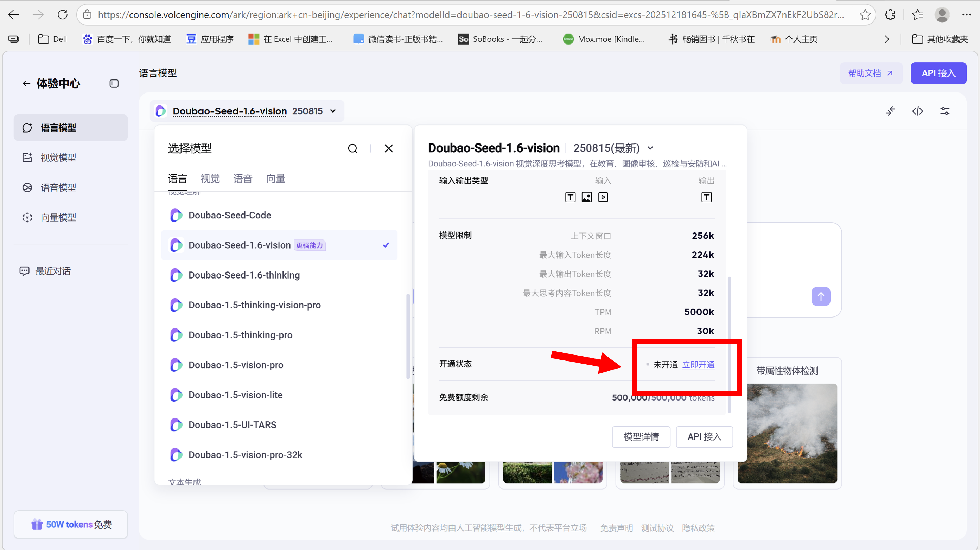The image size is (980, 550).
Task: Click the 立即开通 link
Action: click(x=698, y=364)
